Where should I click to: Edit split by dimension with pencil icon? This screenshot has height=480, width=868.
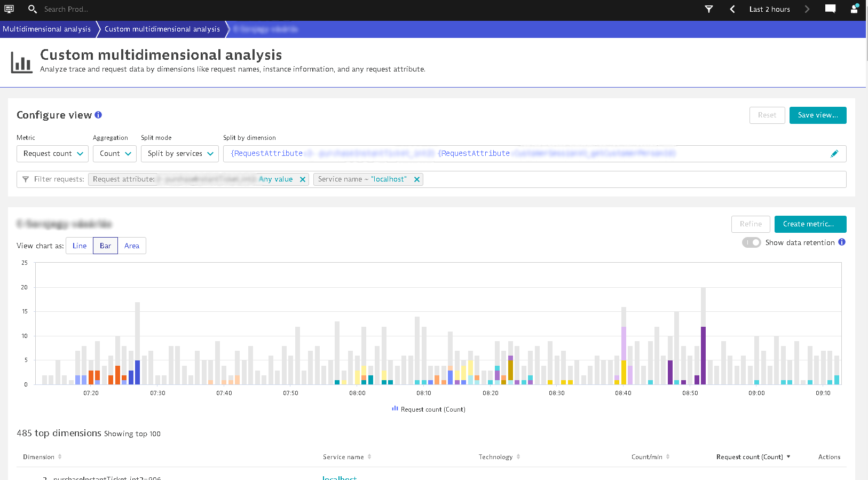click(x=834, y=154)
